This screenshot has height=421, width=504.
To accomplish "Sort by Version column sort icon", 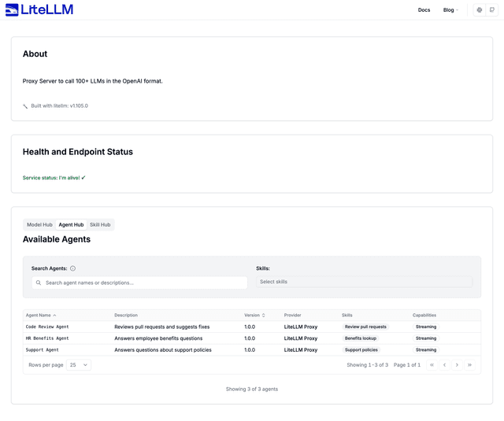I will point(264,315).
